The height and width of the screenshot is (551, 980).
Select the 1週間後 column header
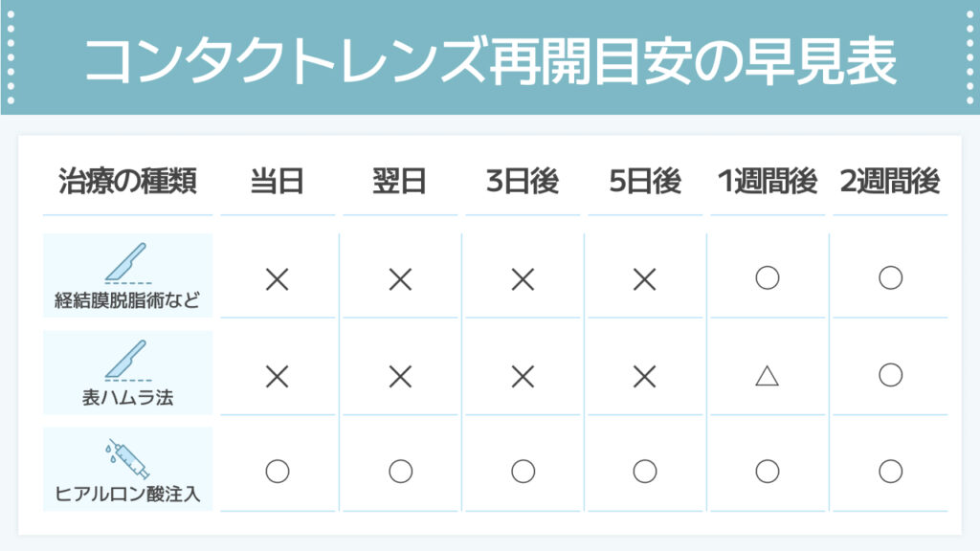coord(767,181)
